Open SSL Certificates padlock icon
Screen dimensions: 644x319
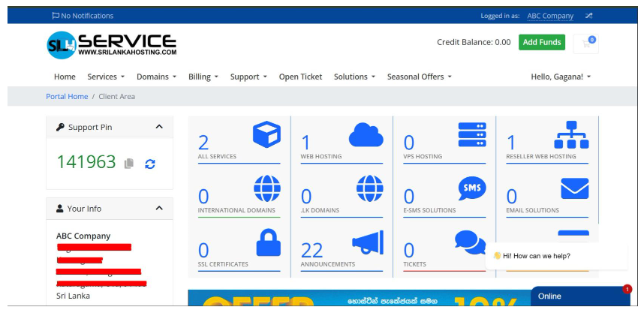(268, 242)
